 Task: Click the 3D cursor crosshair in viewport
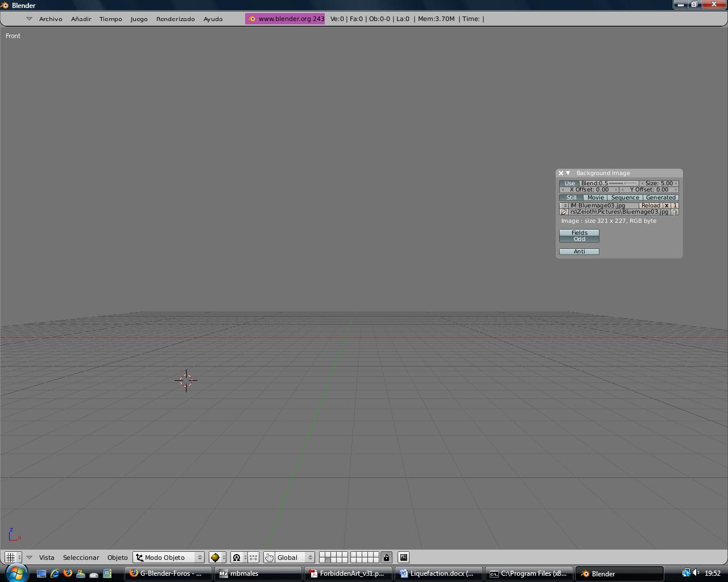[186, 380]
